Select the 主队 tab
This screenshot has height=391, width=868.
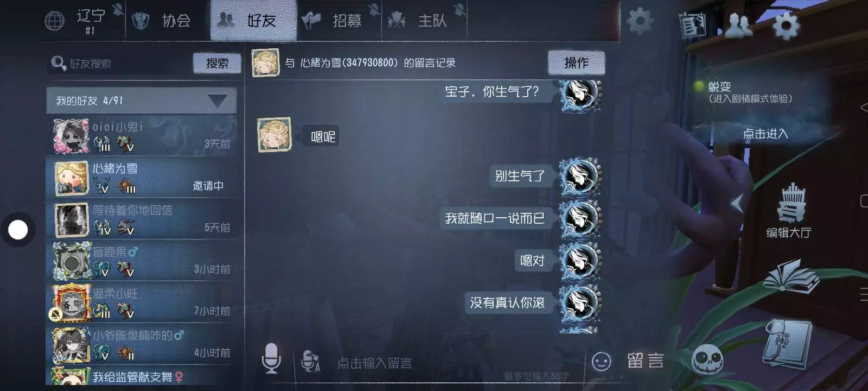(424, 21)
